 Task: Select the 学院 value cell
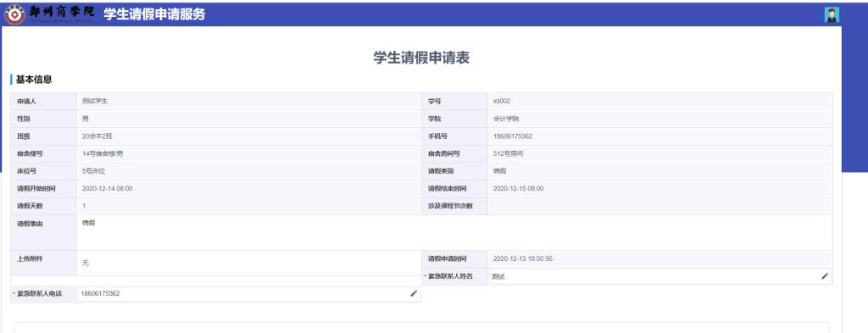click(x=659, y=119)
